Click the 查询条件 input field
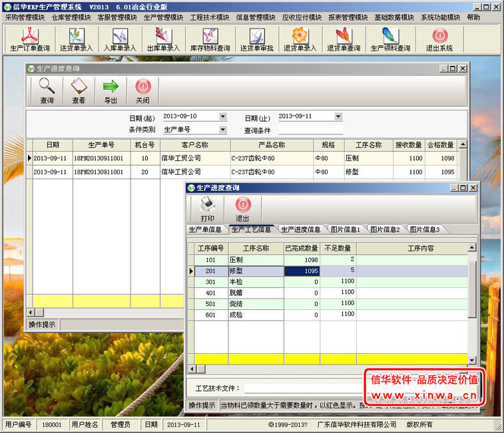Screen dimensions: 504x433 click(310, 130)
